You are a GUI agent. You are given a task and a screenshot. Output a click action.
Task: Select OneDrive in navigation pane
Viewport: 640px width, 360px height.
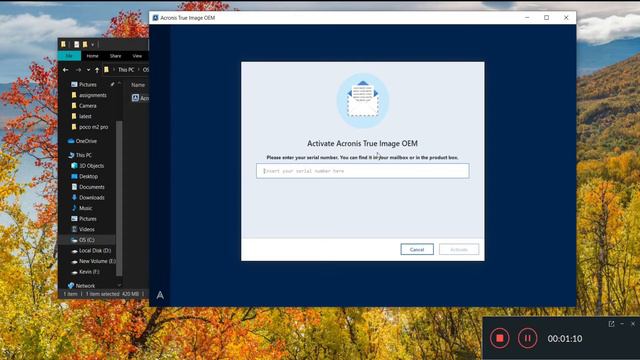click(86, 141)
